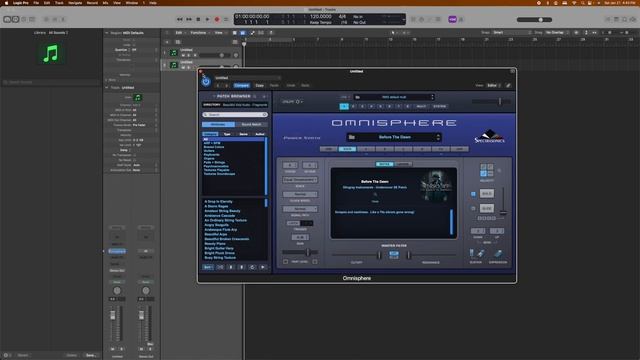Click the Omnisphere instrument slot in channel strip

click(117, 251)
